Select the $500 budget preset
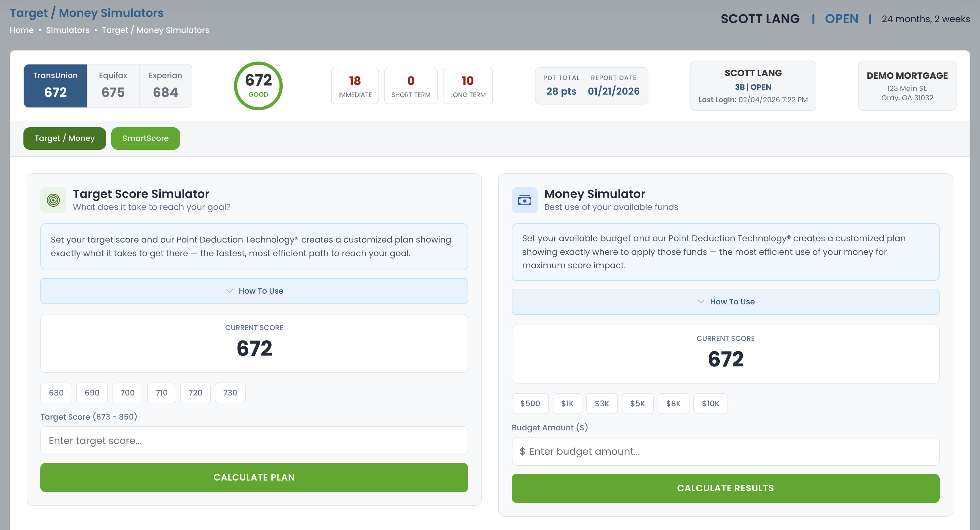Screen dimensions: 980x530 point(530,404)
